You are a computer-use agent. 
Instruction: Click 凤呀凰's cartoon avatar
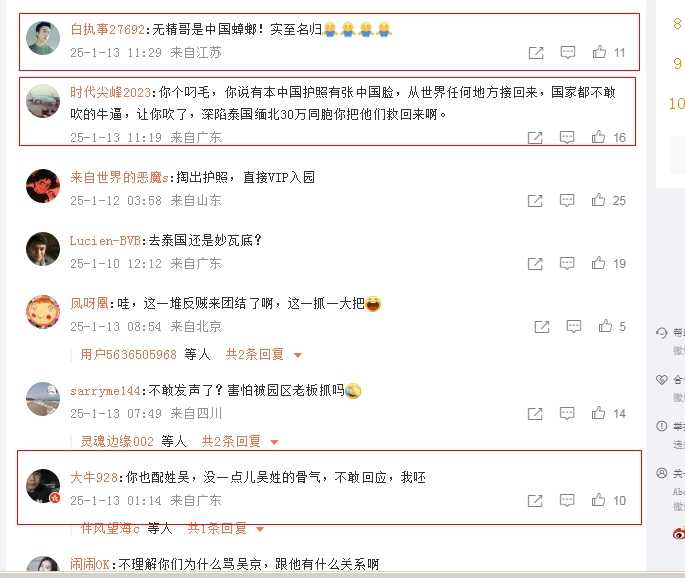click(43, 311)
